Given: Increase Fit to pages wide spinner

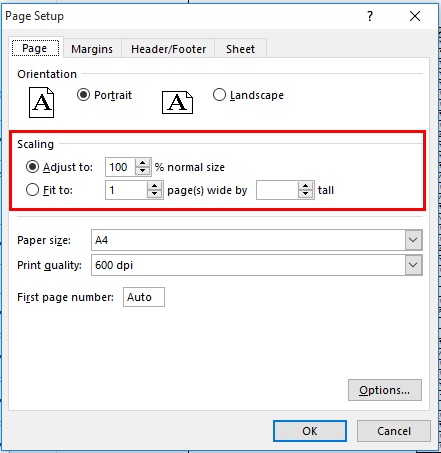Looking at the screenshot, I should coord(154,186).
